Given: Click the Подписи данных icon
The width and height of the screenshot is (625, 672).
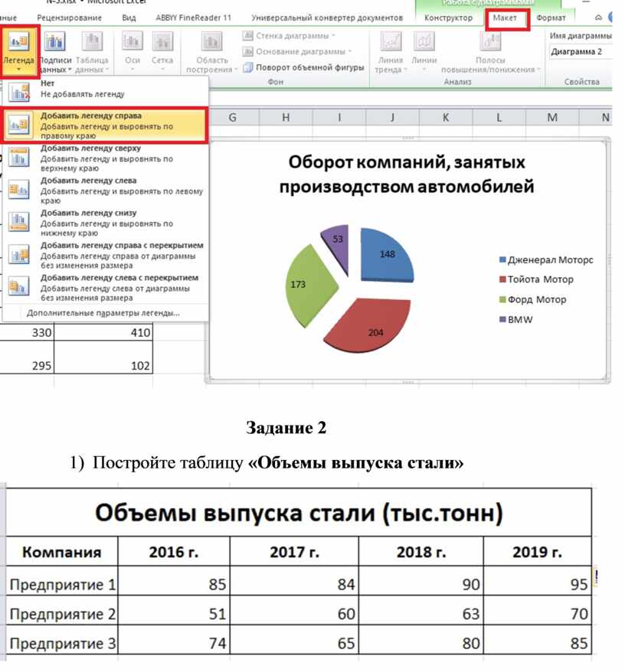Looking at the screenshot, I should 55,41.
